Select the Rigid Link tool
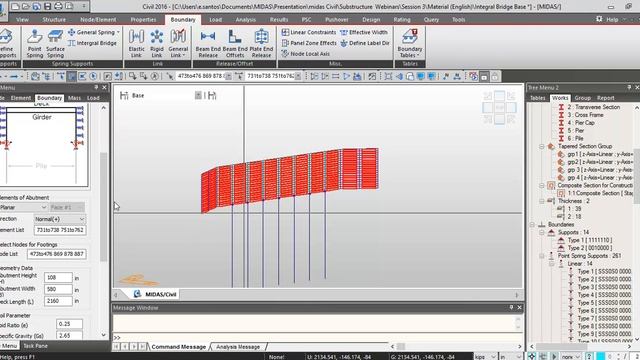The image size is (640, 360). point(157,43)
